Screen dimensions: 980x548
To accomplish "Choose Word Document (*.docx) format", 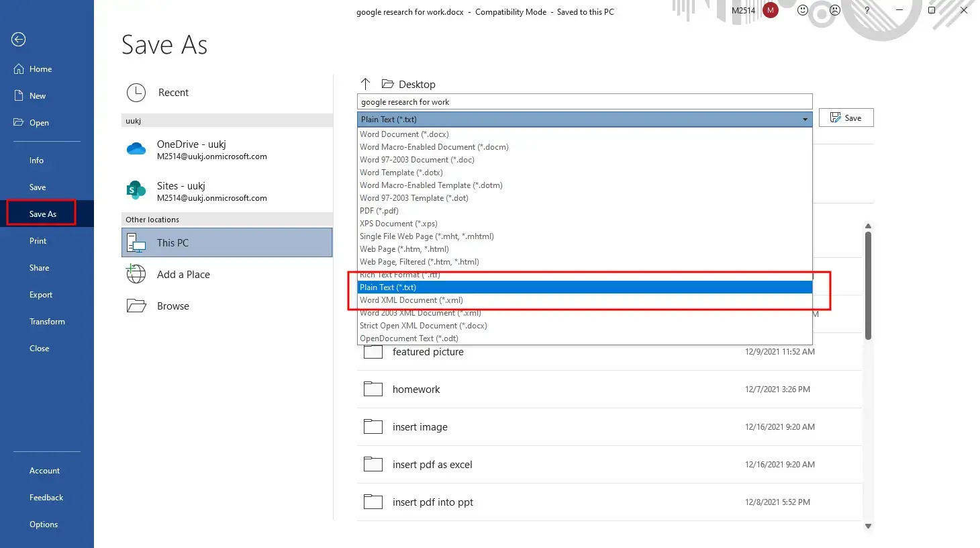I will click(x=585, y=134).
